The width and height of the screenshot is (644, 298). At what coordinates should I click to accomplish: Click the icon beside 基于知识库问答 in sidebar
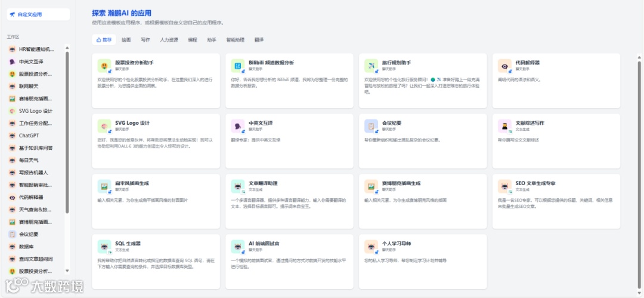13,148
